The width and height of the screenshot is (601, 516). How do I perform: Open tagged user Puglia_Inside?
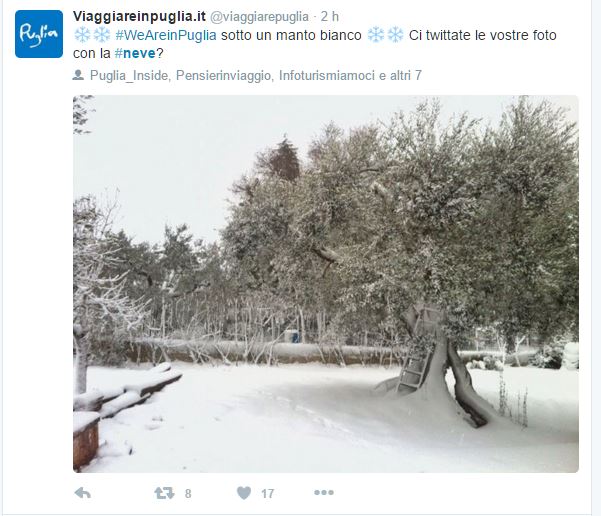coord(129,76)
